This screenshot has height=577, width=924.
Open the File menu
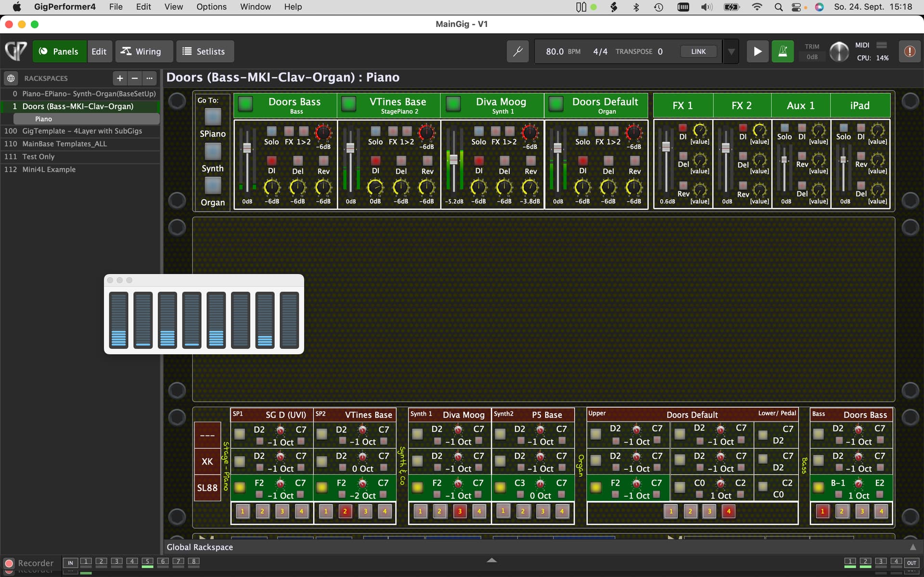[x=115, y=7]
